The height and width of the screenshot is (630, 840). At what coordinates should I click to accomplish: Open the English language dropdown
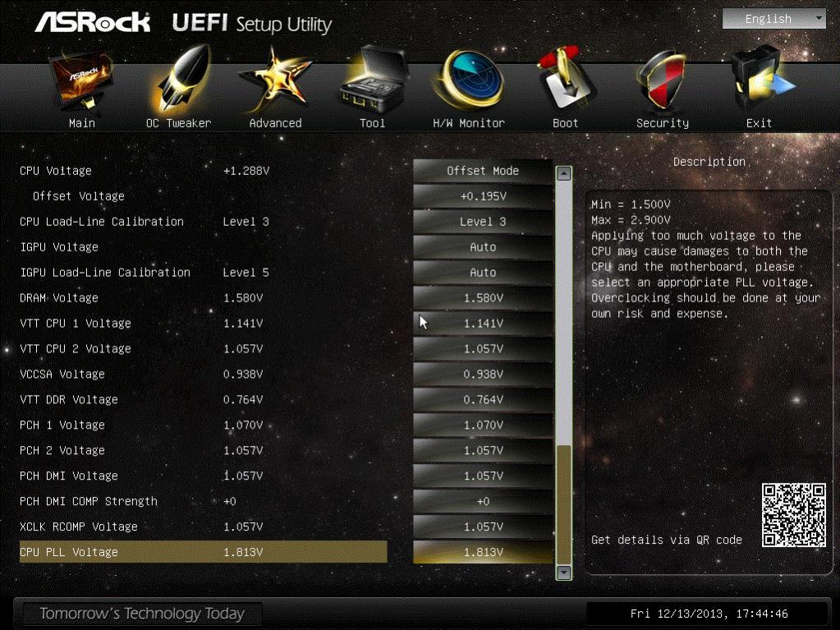[774, 19]
